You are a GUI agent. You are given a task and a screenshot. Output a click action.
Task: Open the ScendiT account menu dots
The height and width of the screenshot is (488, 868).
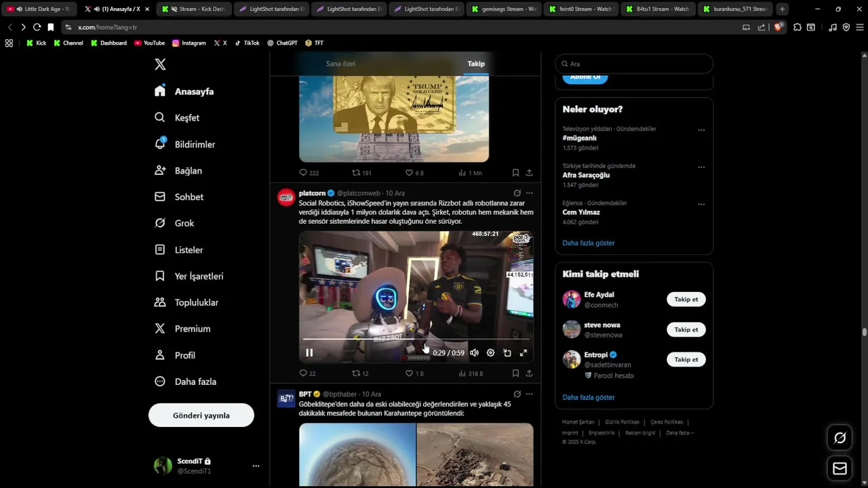(256, 466)
